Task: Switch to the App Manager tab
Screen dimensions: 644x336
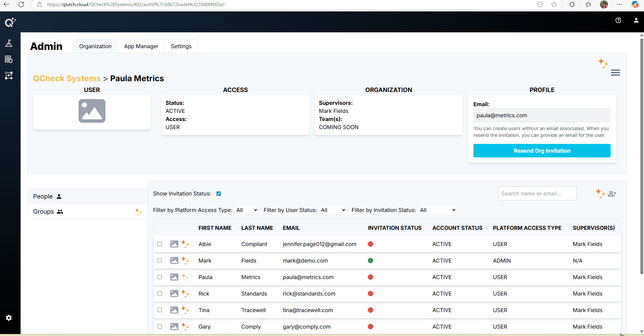Action: tap(141, 47)
